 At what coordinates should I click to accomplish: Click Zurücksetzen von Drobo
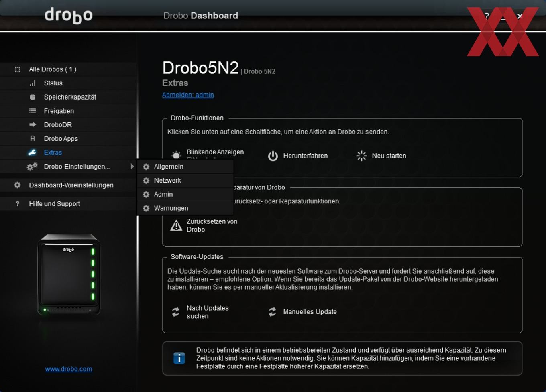[204, 225]
